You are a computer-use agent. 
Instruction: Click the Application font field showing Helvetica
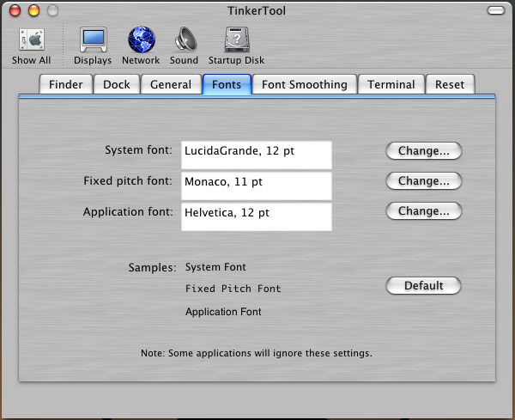tap(257, 217)
